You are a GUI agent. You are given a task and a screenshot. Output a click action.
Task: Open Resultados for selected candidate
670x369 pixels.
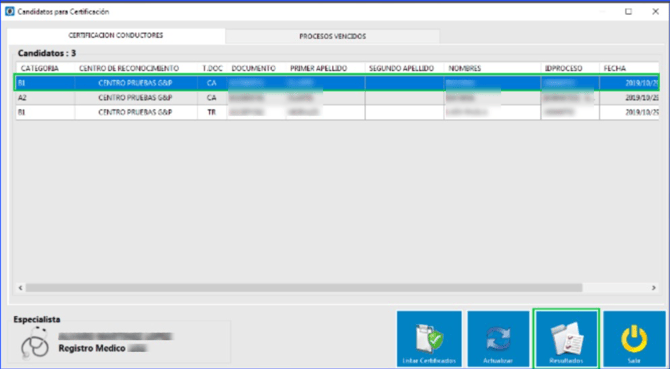coord(566,339)
